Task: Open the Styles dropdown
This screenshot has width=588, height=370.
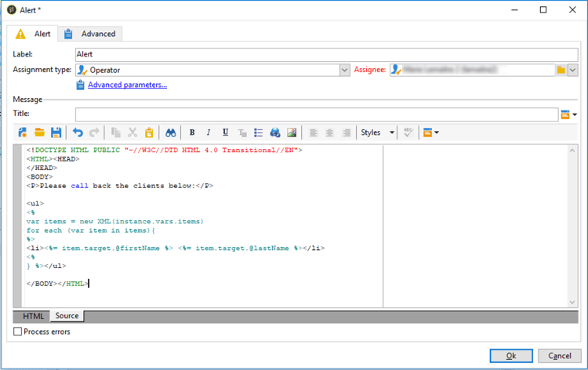Action: 378,132
